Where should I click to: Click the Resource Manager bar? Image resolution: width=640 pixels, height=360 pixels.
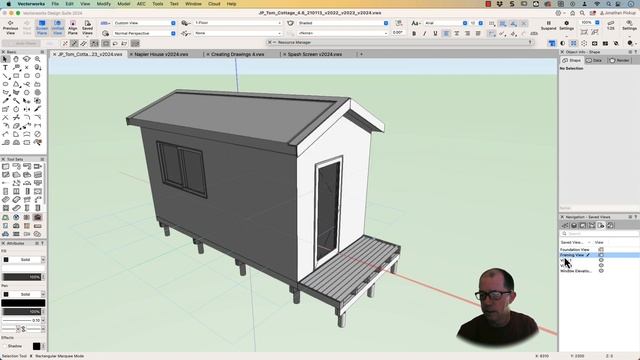(400, 42)
